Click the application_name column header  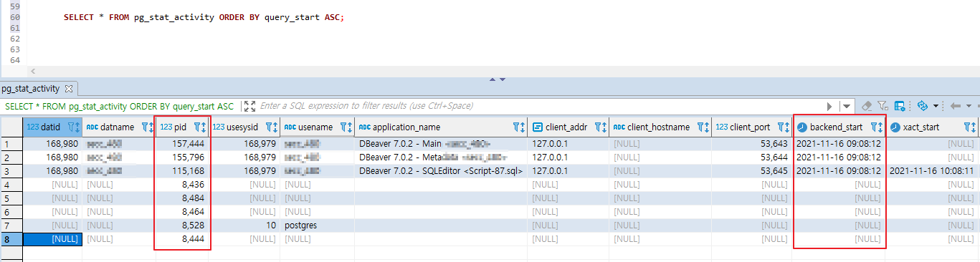coord(441,127)
